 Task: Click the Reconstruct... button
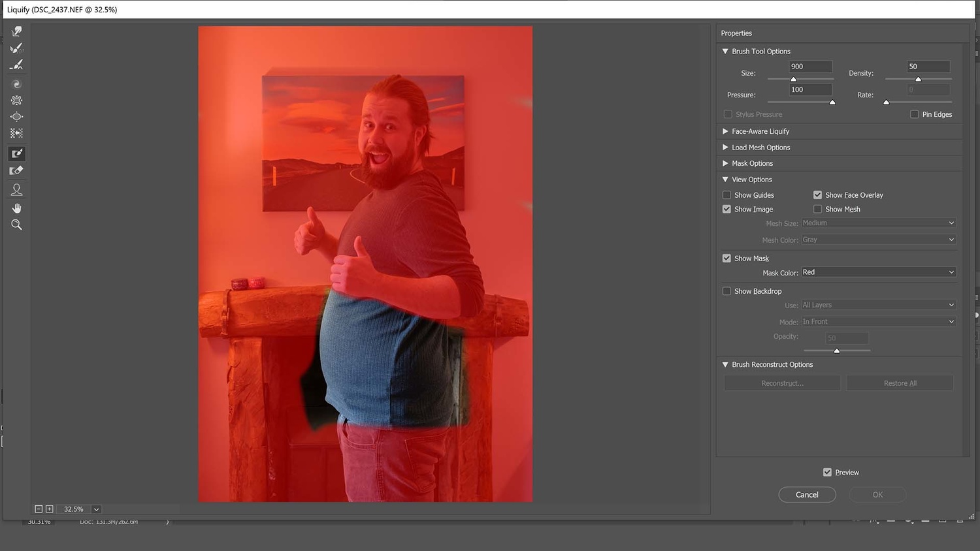coord(782,383)
